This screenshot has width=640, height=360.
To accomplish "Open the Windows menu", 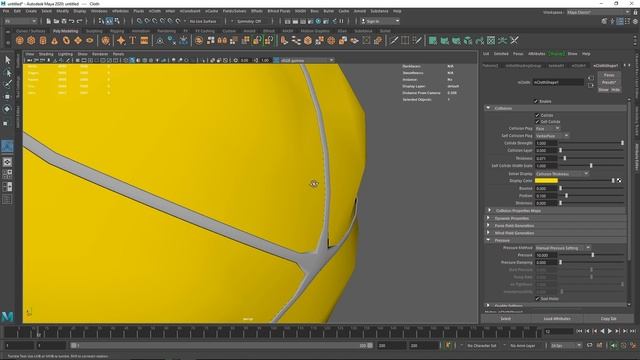I will tap(99, 11).
